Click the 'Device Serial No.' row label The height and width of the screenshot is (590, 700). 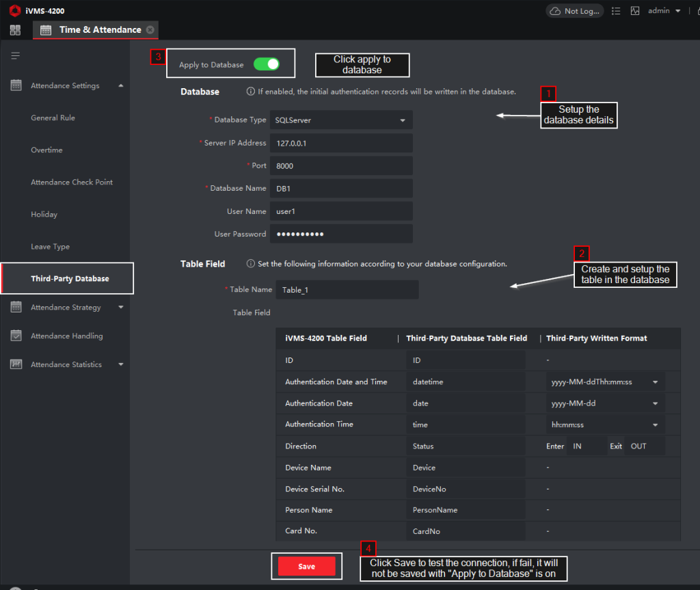click(x=314, y=489)
